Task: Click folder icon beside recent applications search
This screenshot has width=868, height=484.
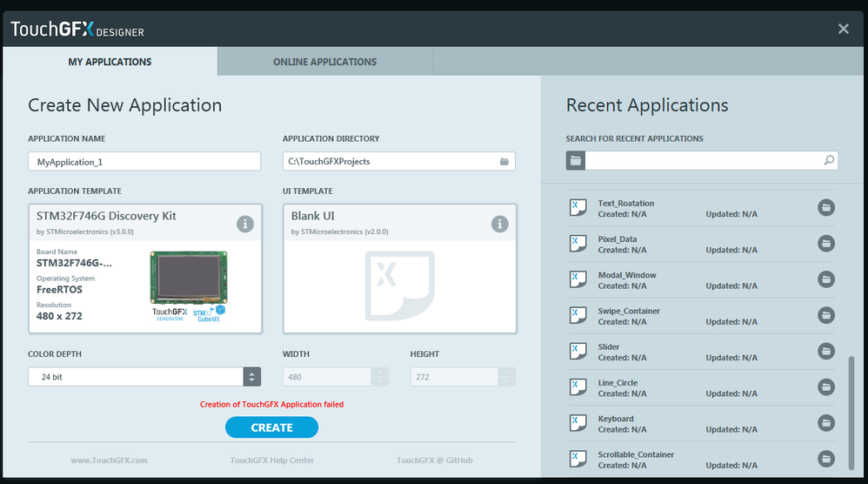Action: (576, 160)
